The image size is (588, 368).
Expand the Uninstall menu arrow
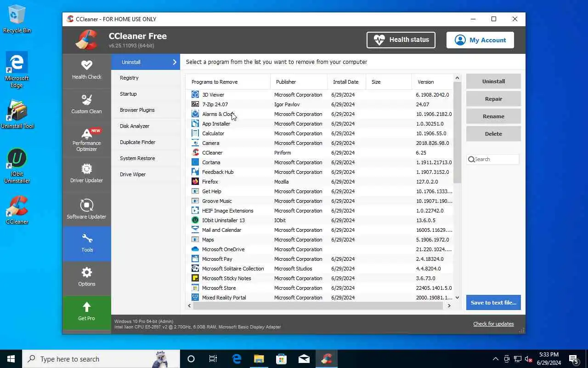pyautogui.click(x=175, y=62)
